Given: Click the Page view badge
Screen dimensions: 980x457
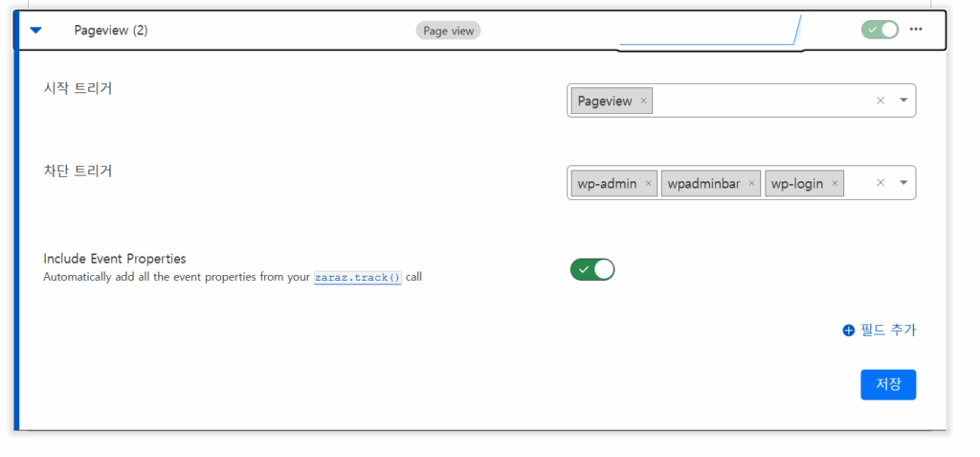Looking at the screenshot, I should point(448,31).
